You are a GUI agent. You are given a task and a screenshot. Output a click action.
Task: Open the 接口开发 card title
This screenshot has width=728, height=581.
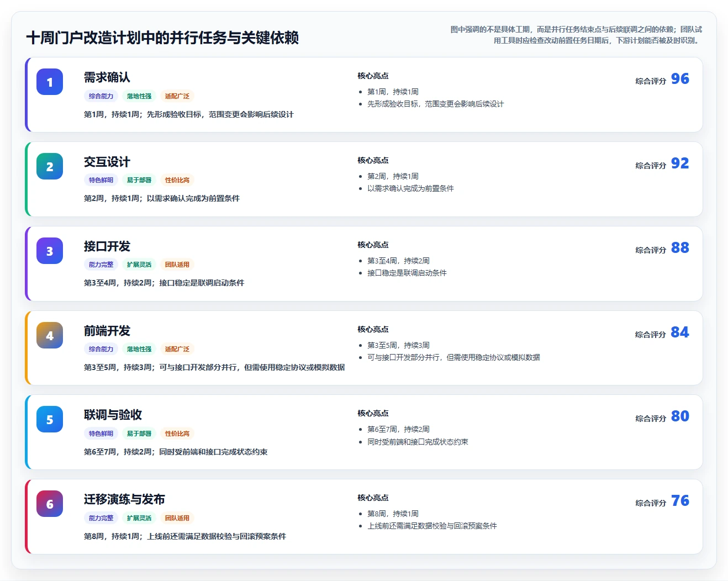[x=107, y=246]
